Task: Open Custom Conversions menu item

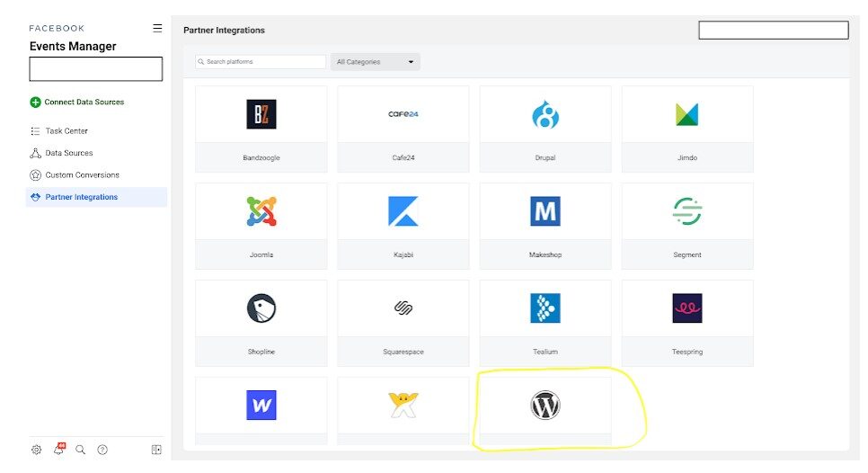Action: (x=82, y=175)
